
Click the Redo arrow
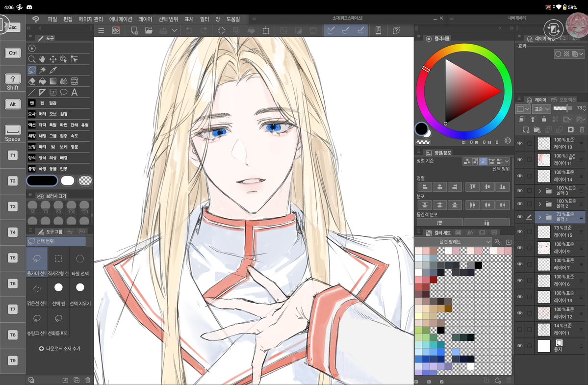[204, 30]
